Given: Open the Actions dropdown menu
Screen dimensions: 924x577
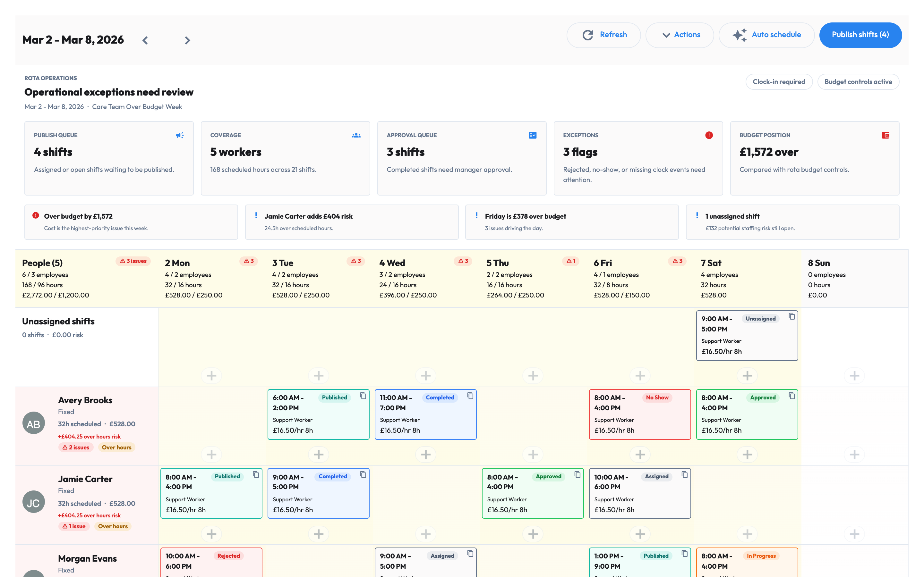Looking at the screenshot, I should (x=680, y=35).
